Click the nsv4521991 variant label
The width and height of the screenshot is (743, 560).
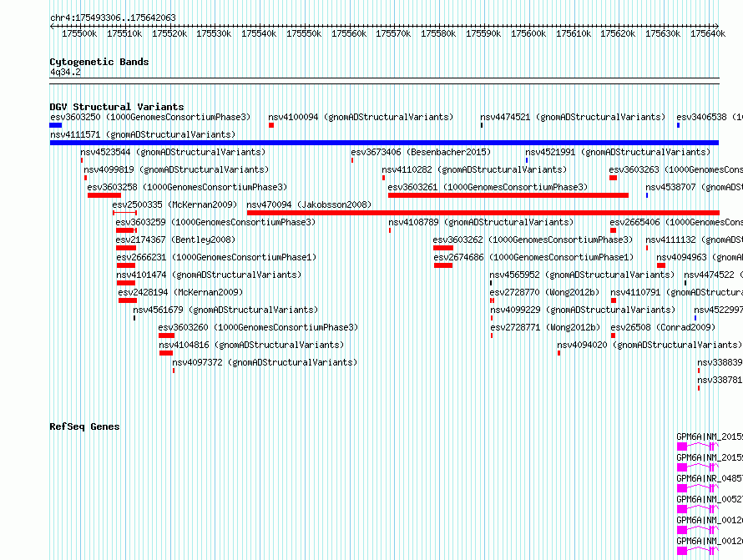618,152
